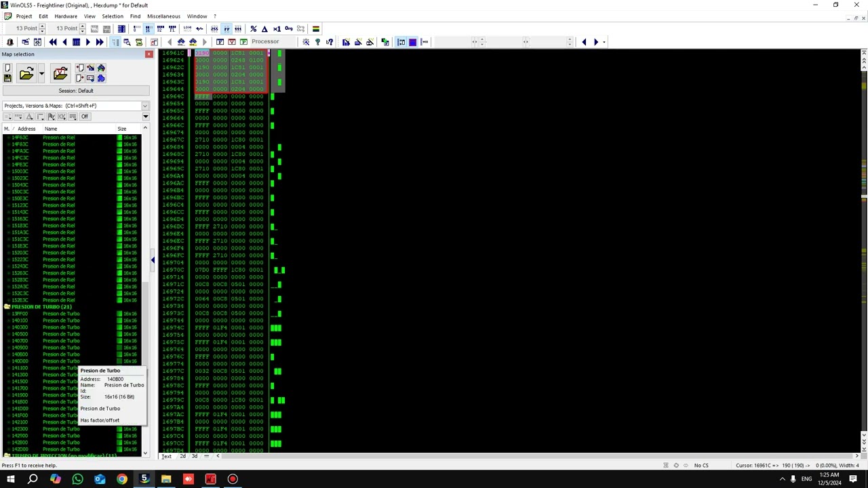Toggle the LoHi byte order button

(x=188, y=29)
